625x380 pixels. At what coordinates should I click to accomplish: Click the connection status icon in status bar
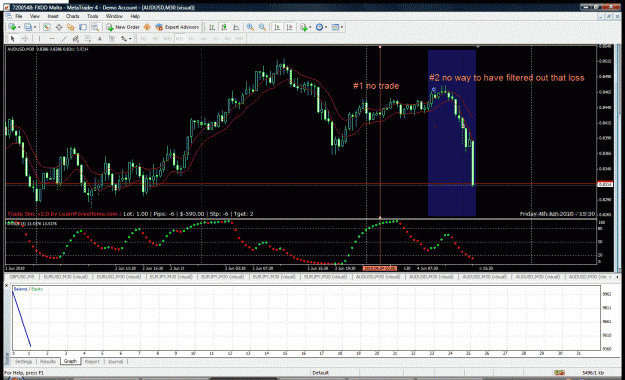(x=560, y=372)
